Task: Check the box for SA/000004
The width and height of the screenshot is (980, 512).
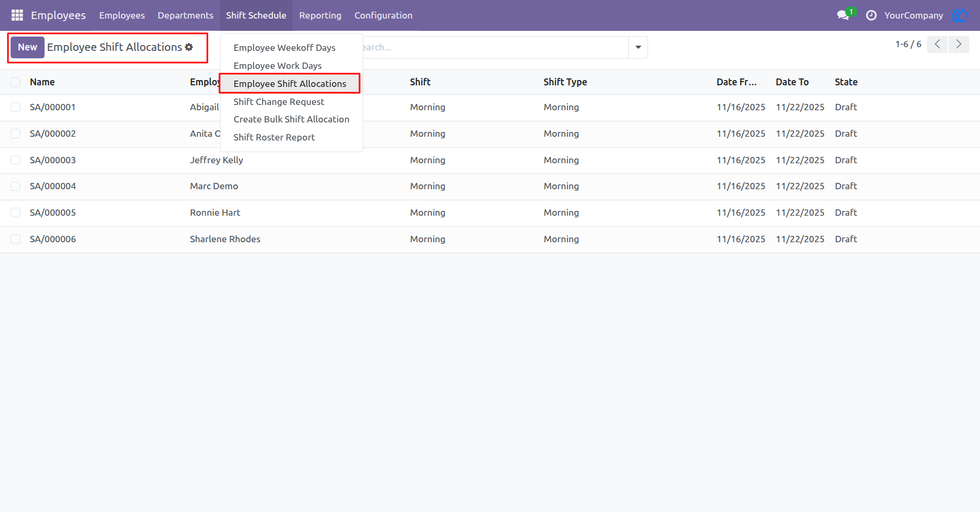Action: click(x=15, y=186)
